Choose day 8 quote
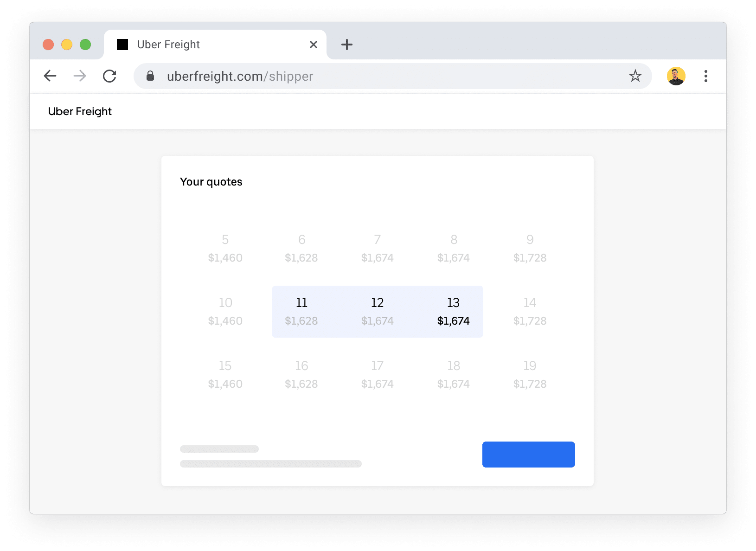This screenshot has height=551, width=756. coord(454,249)
